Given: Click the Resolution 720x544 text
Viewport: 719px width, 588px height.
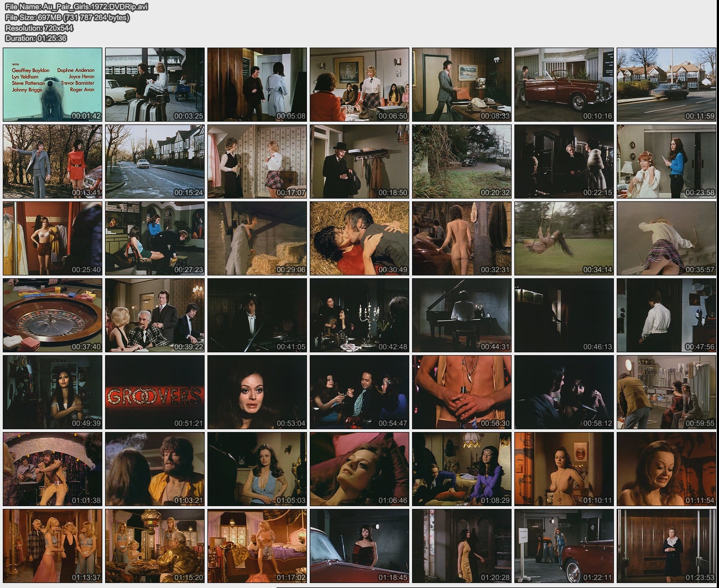Looking at the screenshot, I should tap(39, 28).
